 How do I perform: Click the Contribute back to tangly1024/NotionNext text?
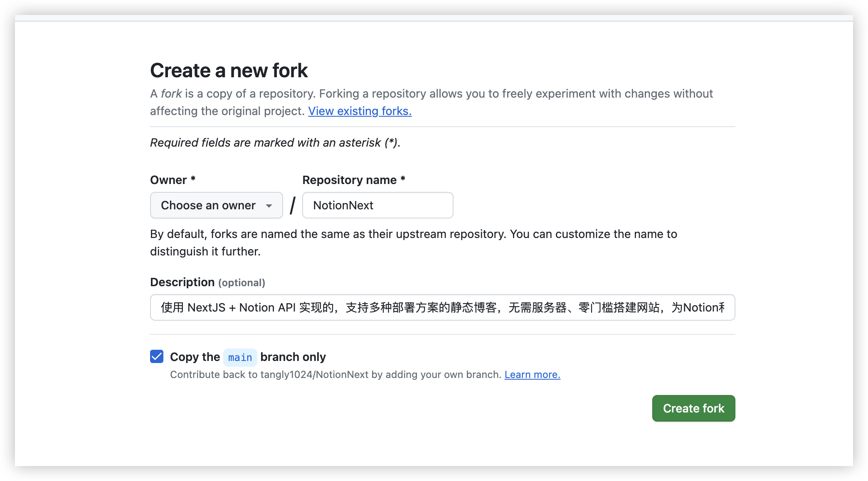pyautogui.click(x=336, y=375)
